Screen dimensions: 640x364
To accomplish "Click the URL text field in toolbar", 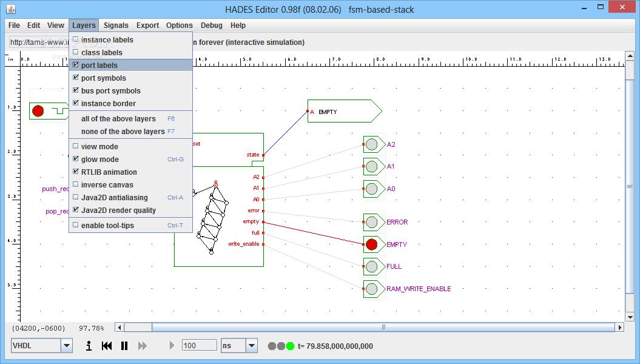I will pyautogui.click(x=39, y=42).
